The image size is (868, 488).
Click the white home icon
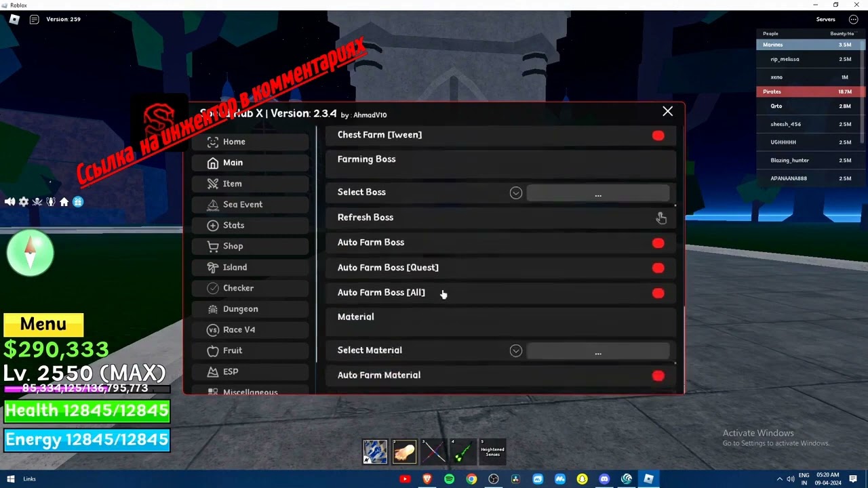pos(64,202)
